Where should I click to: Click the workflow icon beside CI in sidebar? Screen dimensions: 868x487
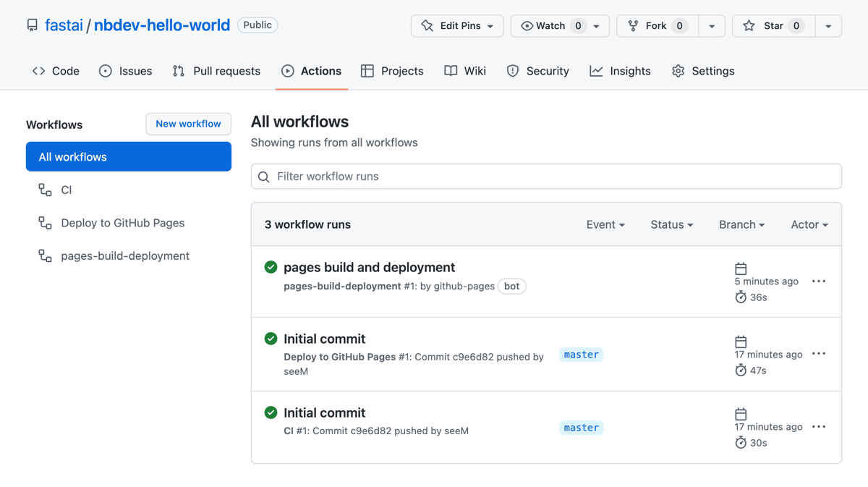pos(45,190)
